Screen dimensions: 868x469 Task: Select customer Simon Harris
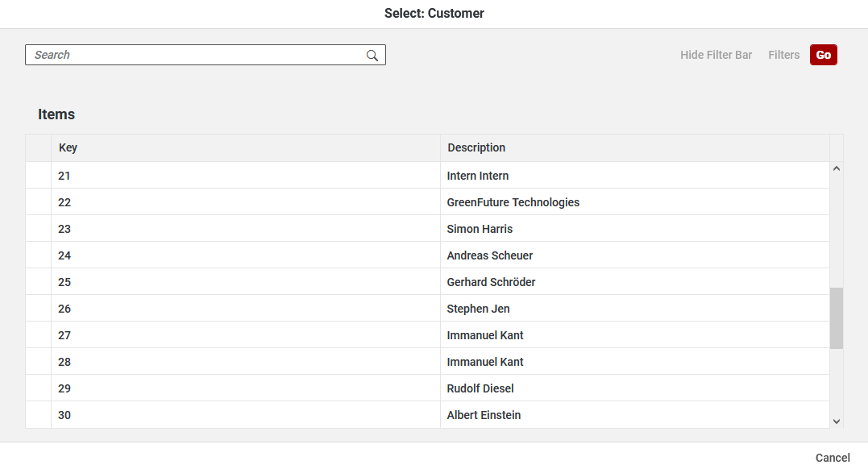[x=480, y=229]
